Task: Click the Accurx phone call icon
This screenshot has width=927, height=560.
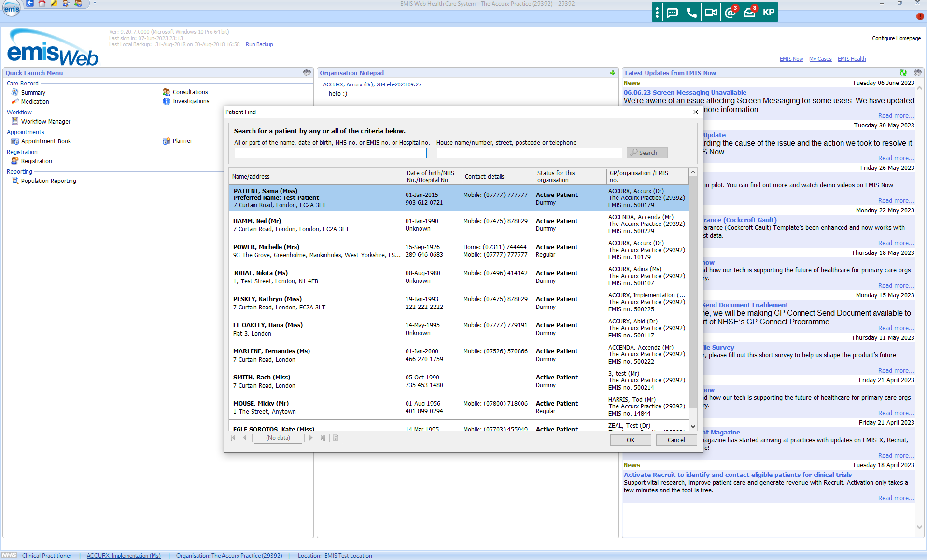Action: (x=691, y=13)
